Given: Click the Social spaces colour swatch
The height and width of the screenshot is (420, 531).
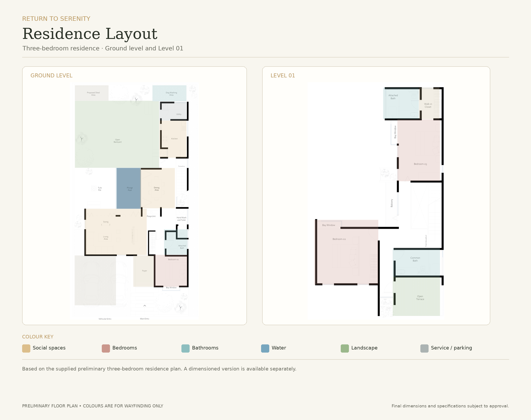Looking at the screenshot, I should point(26,348).
